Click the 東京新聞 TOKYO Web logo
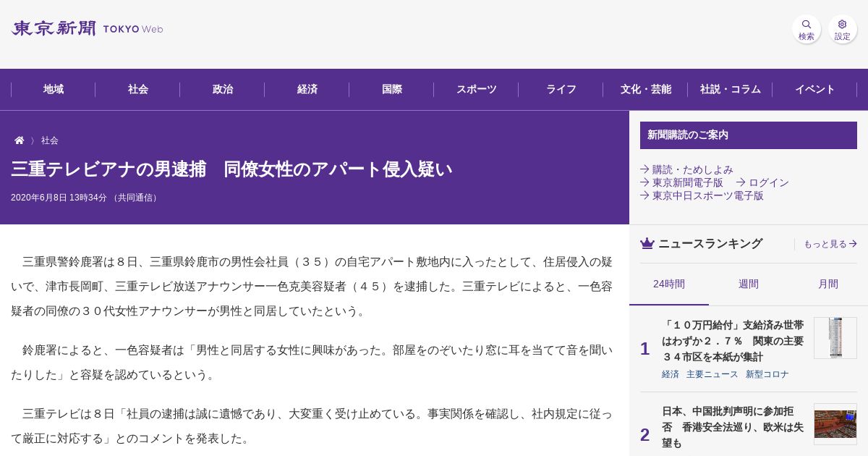Viewport: 868px width, 456px height. (88, 29)
